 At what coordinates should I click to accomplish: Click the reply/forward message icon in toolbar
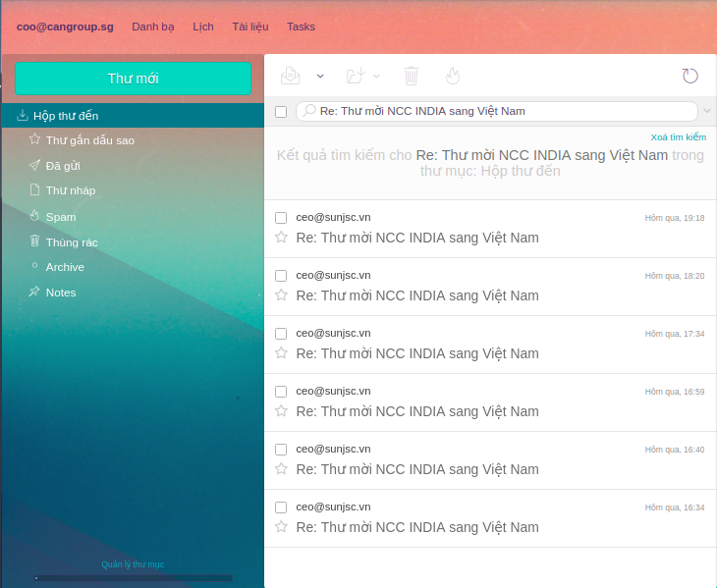291,76
